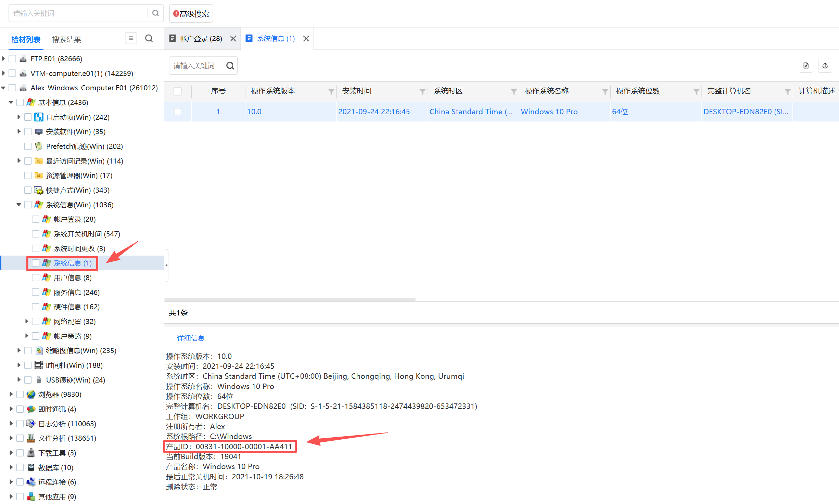This screenshot has height=504, width=839.
Task: Click filter icon on 操作系统版本 column
Action: tap(331, 91)
